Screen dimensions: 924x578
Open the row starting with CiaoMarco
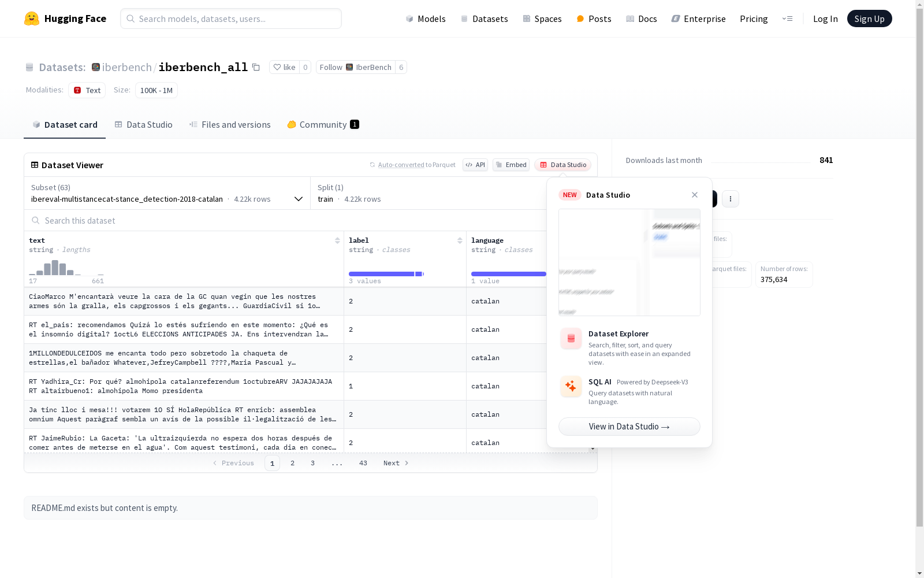[285, 301]
